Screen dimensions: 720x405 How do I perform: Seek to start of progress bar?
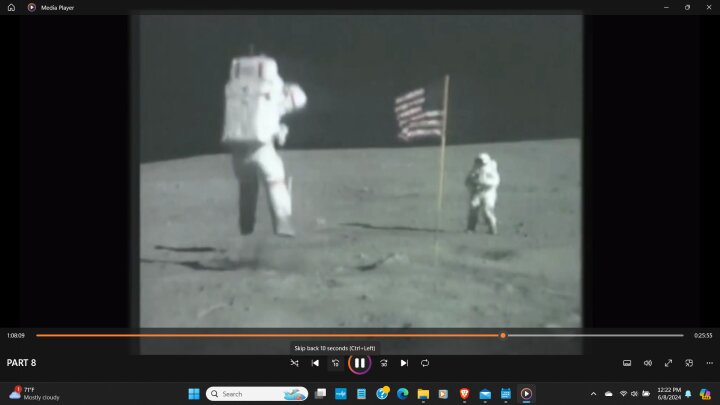(x=37, y=336)
